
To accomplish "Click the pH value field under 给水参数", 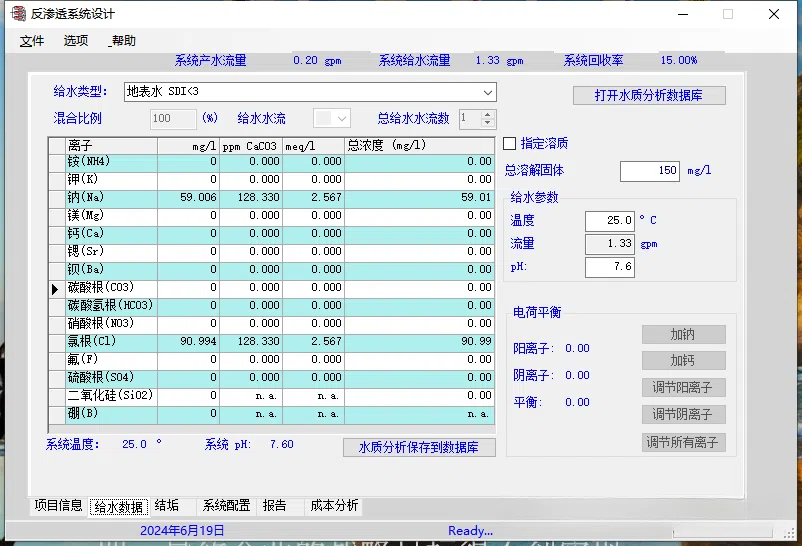I will tap(610, 267).
